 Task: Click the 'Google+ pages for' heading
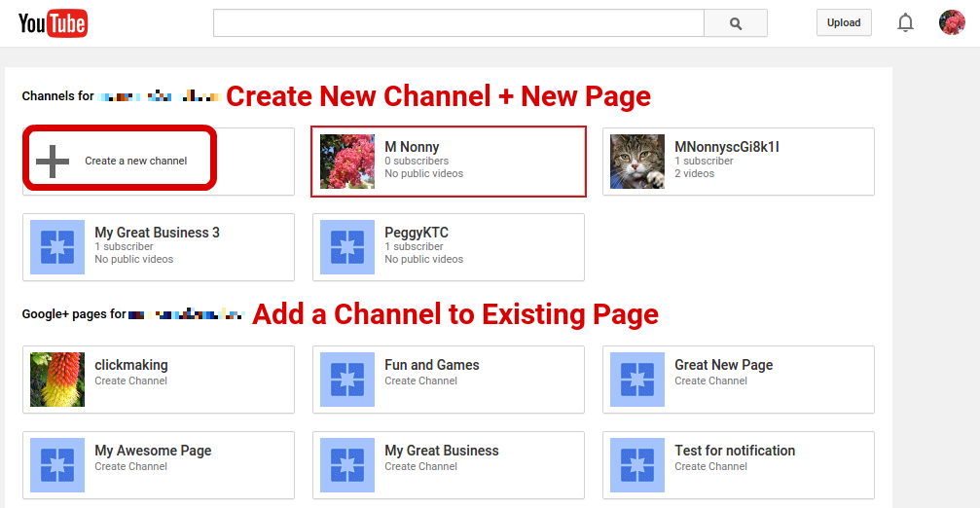click(74, 313)
